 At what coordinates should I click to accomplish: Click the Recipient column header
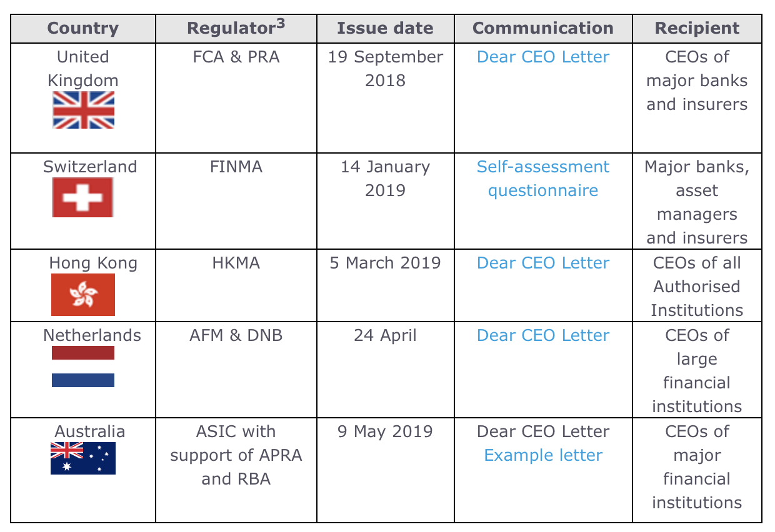pyautogui.click(x=697, y=29)
